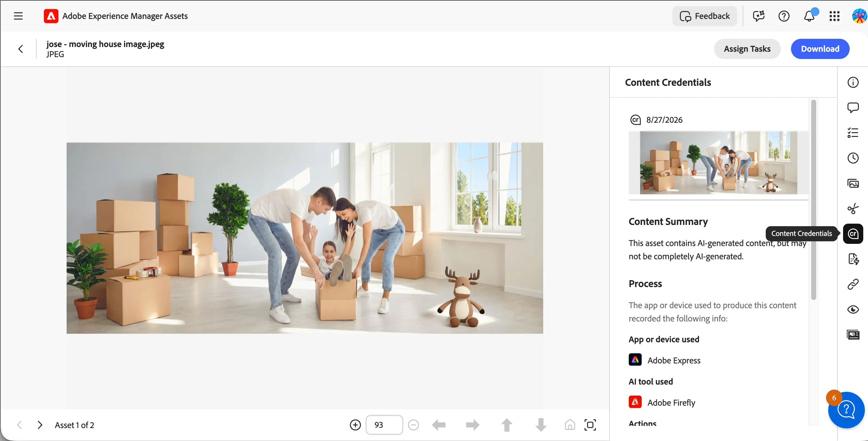Viewport: 868px width, 441px height.
Task: Open the Tasks checklist panel icon
Action: pyautogui.click(x=853, y=132)
